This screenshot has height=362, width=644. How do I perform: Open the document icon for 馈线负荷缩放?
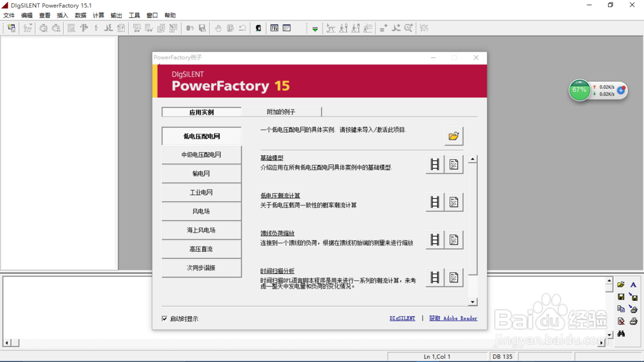(x=453, y=240)
